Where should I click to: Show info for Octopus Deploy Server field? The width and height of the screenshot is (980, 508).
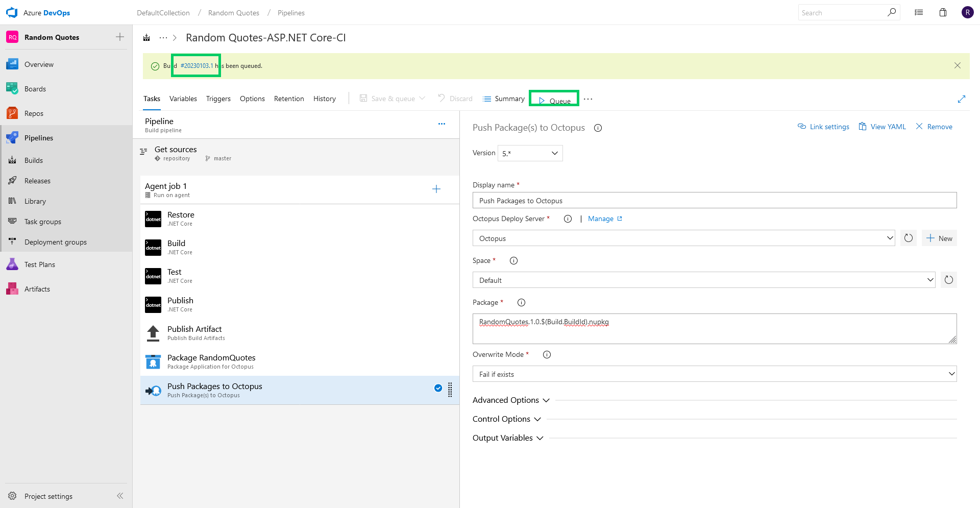568,219
